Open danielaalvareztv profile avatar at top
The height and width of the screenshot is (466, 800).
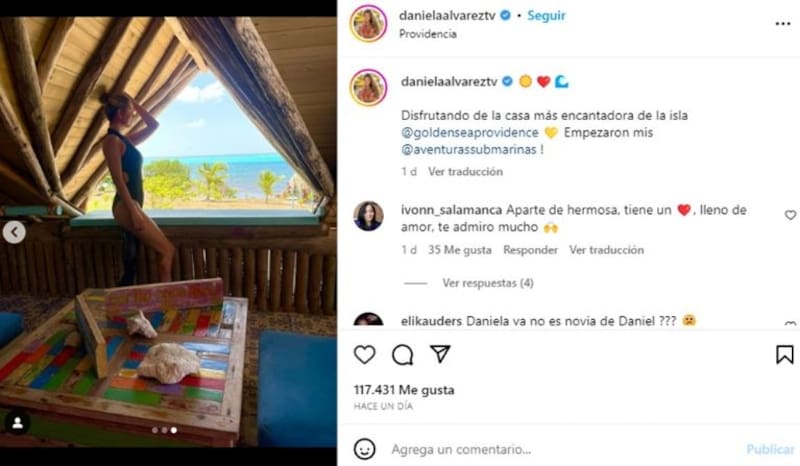368,23
